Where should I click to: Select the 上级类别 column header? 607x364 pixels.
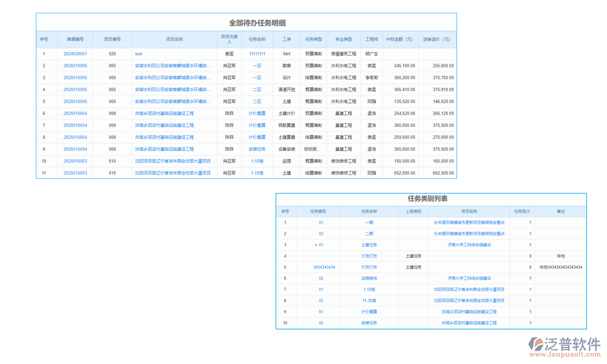tap(413, 212)
